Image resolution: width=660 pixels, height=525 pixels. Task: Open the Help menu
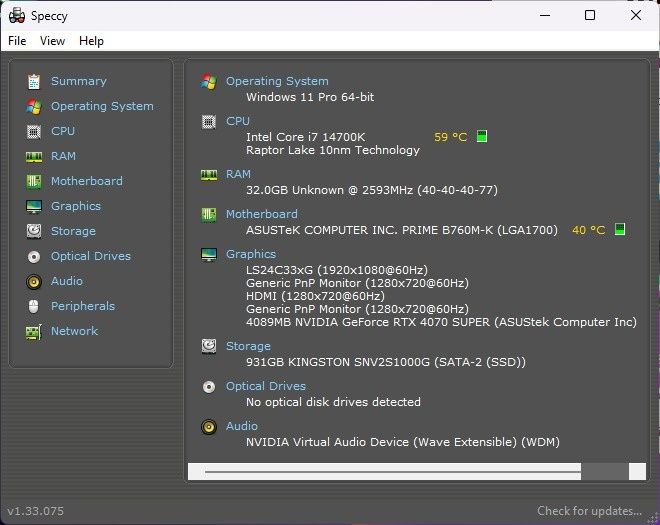tap(91, 41)
